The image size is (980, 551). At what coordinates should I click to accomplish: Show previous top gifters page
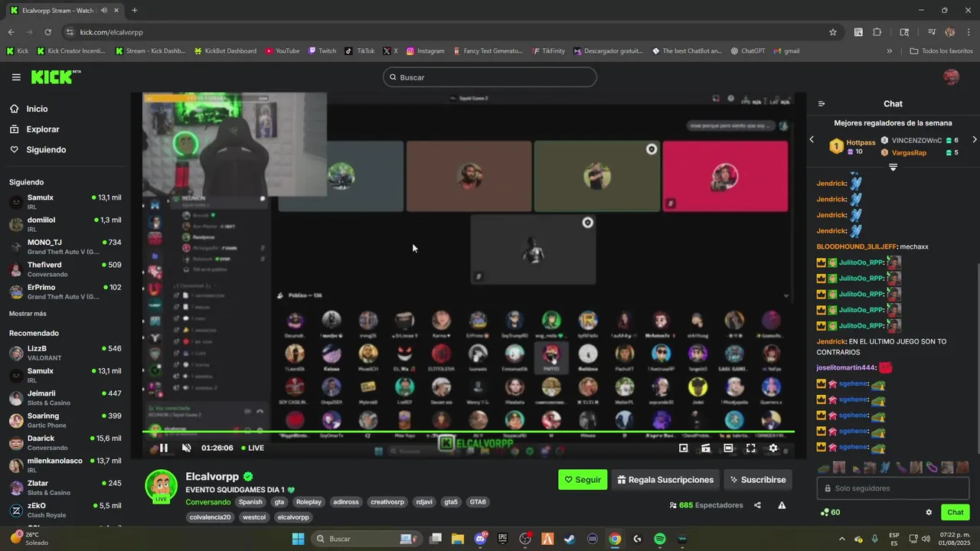pyautogui.click(x=812, y=139)
